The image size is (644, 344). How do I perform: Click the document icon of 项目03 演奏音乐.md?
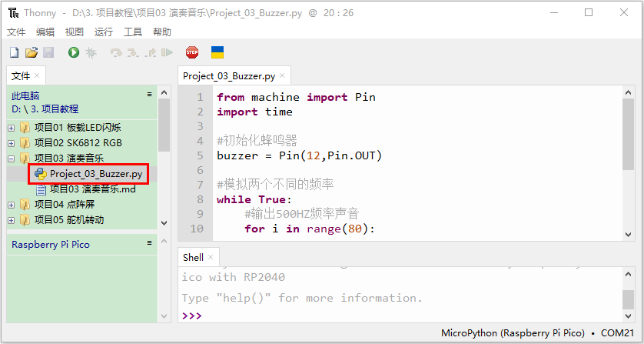pyautogui.click(x=41, y=189)
